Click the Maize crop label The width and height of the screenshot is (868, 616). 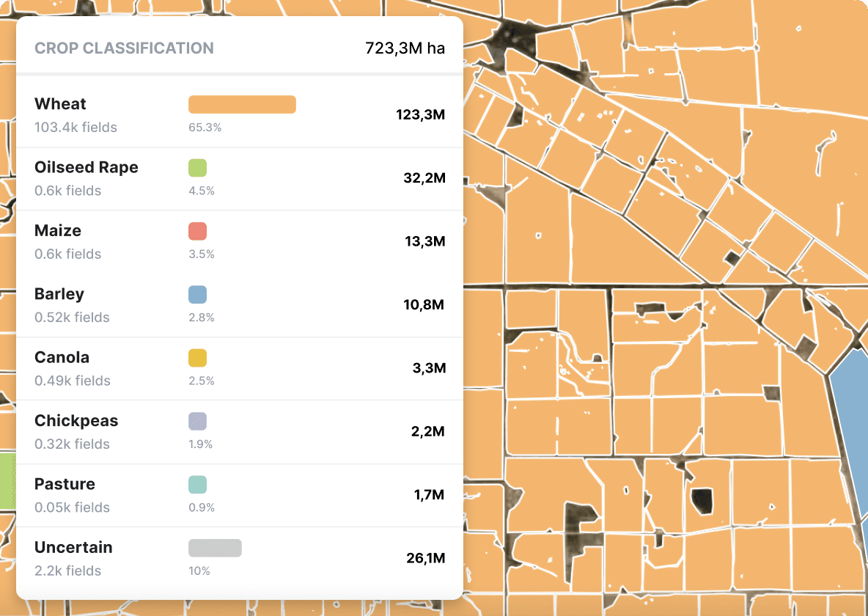[x=57, y=230]
